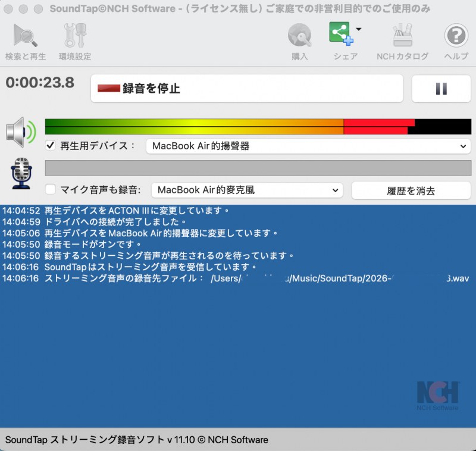Pause the recording with the pause button
The image size is (476, 451).
coord(441,89)
